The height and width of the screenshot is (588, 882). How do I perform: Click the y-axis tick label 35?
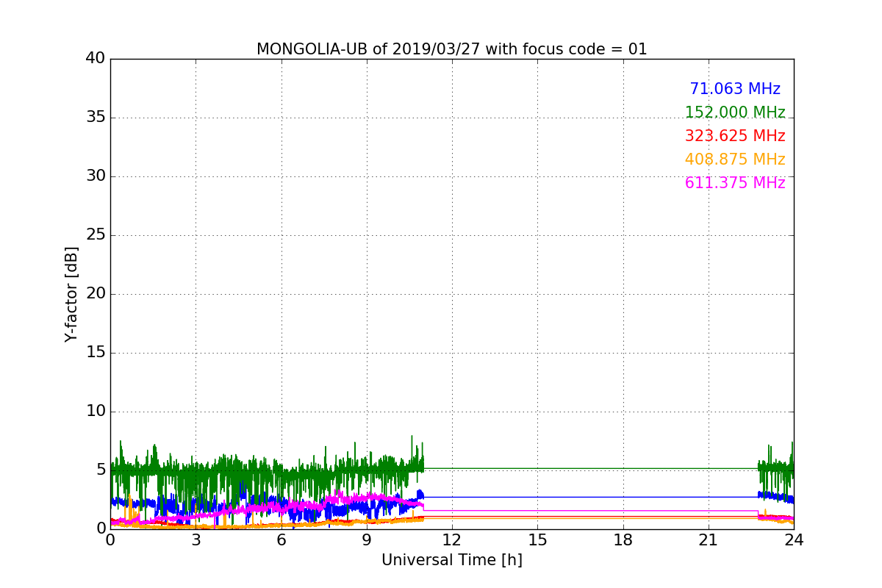point(96,117)
